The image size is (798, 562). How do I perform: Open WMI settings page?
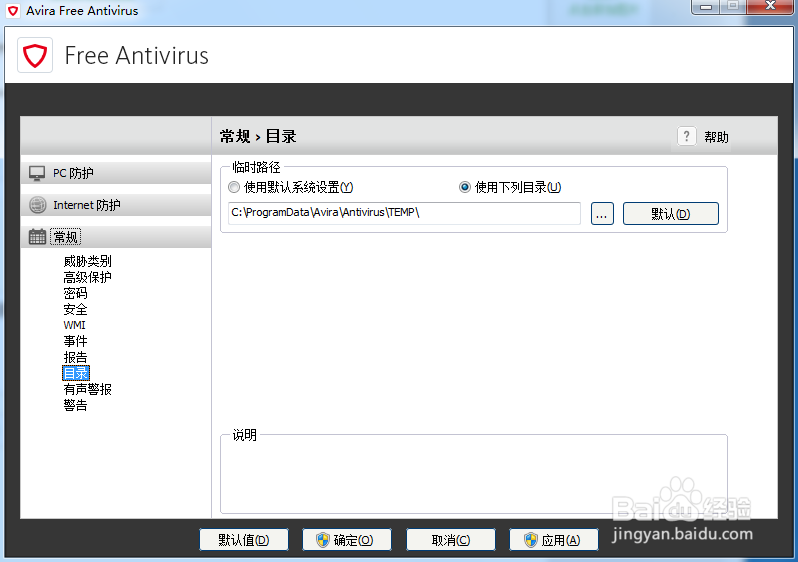(74, 325)
